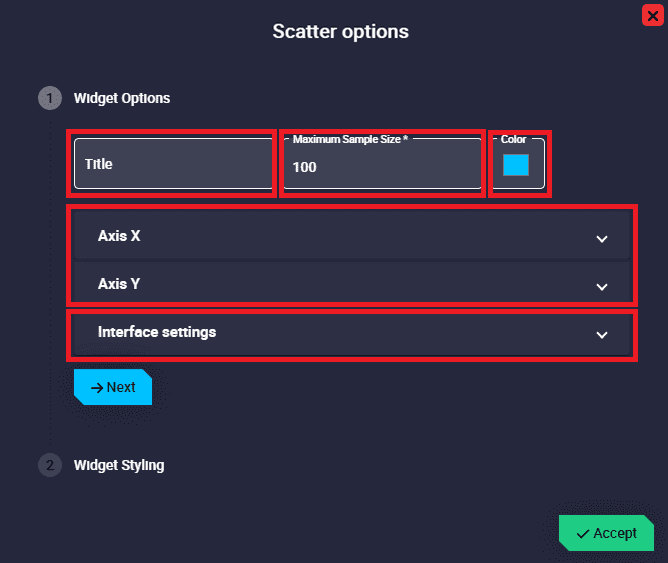Click the Axis X chevron arrow
This screenshot has height=563, width=668.
(602, 239)
